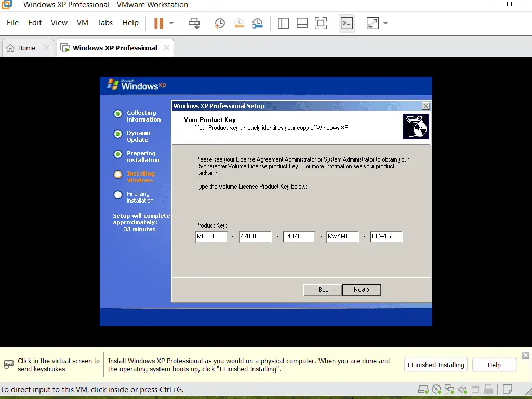Click the Dynamic Update step indicator

click(x=118, y=134)
